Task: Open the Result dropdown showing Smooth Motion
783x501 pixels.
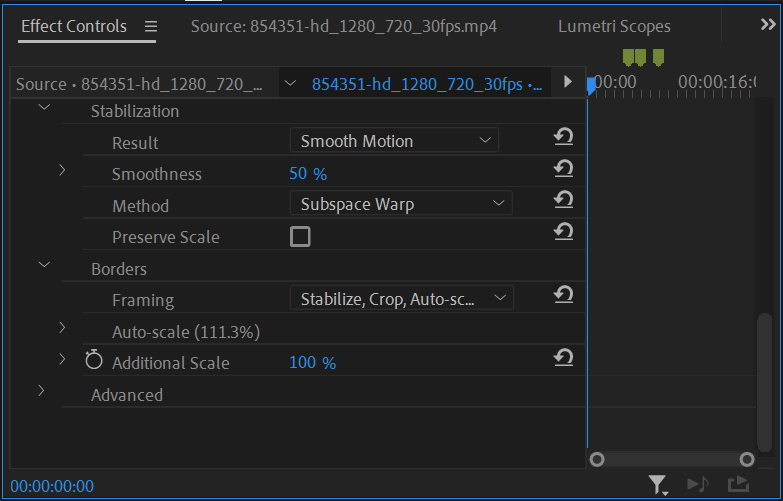Action: pos(395,141)
